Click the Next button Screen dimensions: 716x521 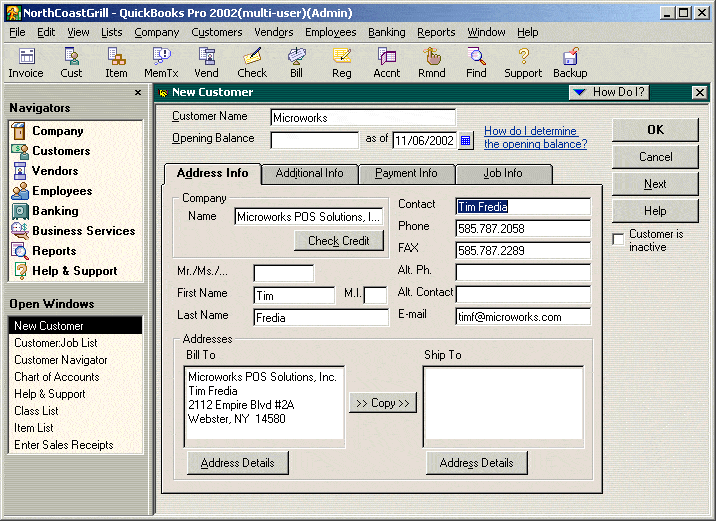tap(655, 184)
